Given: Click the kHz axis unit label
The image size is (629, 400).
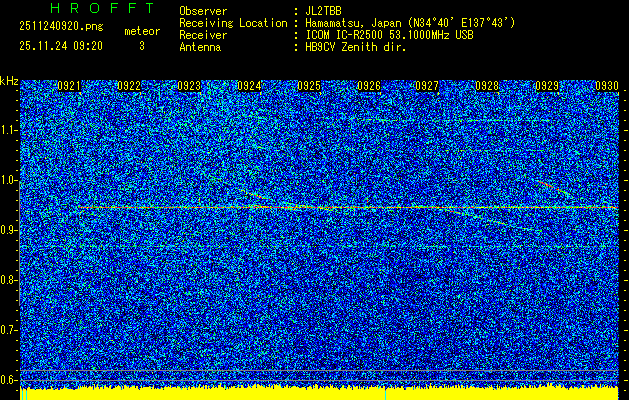Looking at the screenshot, I should click(9, 80).
